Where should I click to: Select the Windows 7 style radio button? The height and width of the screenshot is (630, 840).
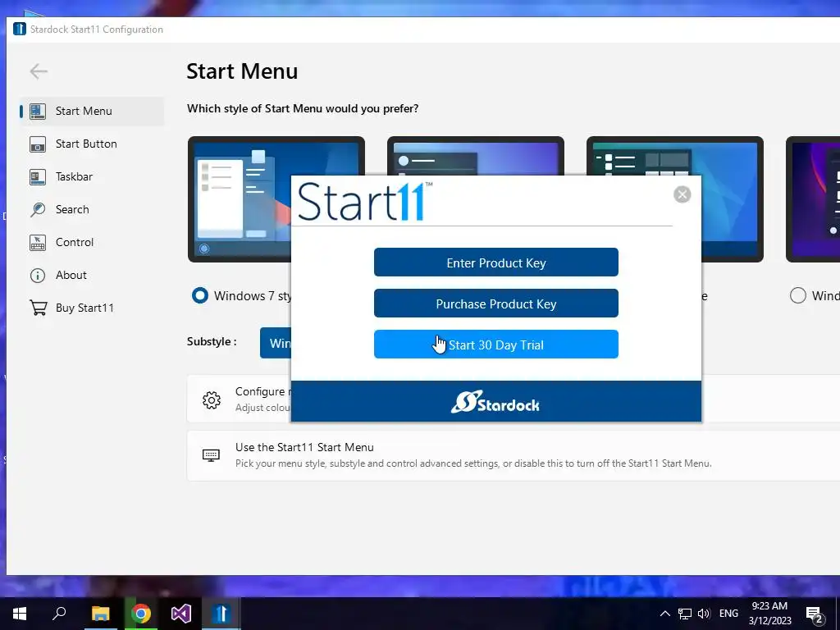coord(200,295)
